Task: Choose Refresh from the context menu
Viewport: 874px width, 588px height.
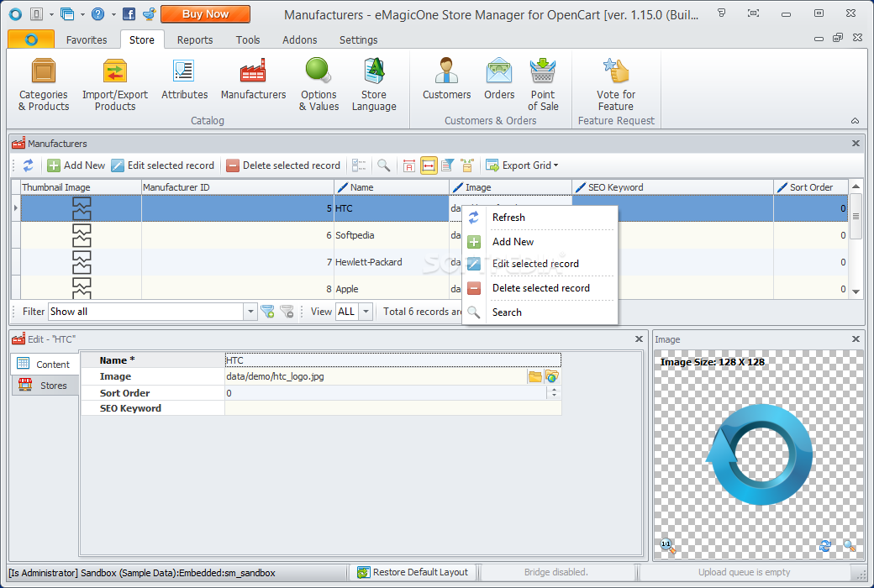Action: click(540, 218)
